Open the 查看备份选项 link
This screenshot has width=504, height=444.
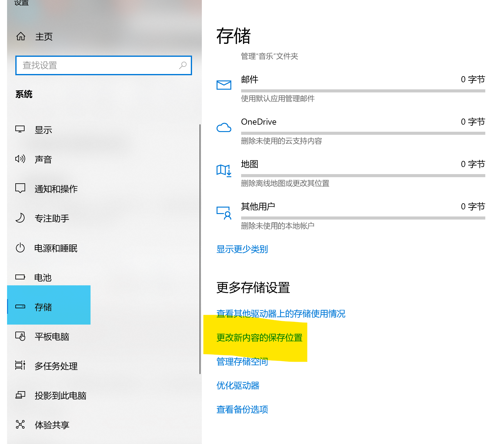pyautogui.click(x=242, y=409)
